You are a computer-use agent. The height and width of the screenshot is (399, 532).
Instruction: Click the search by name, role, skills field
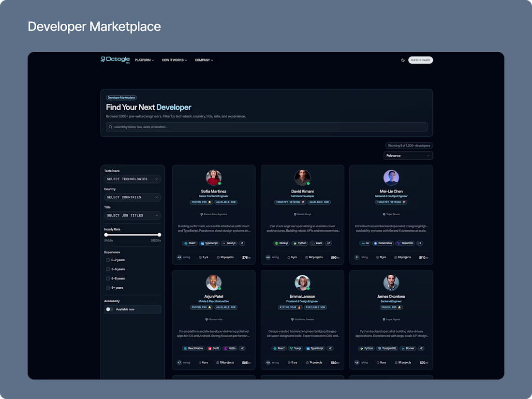pos(266,127)
